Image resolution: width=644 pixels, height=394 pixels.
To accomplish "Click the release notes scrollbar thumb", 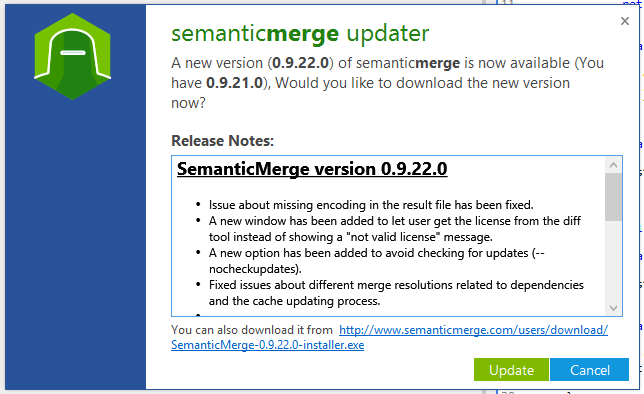I will click(x=614, y=197).
